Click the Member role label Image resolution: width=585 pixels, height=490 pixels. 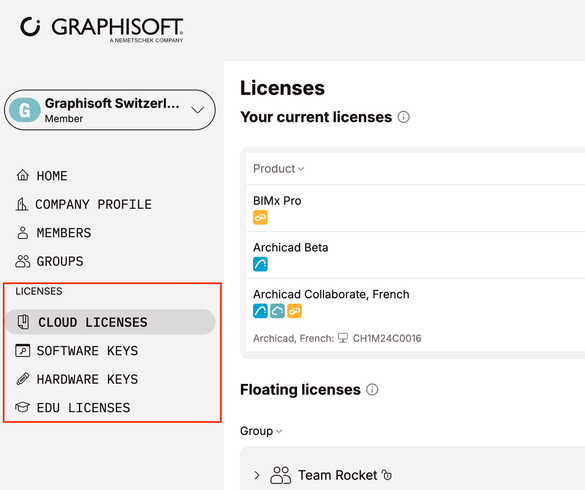coord(64,119)
